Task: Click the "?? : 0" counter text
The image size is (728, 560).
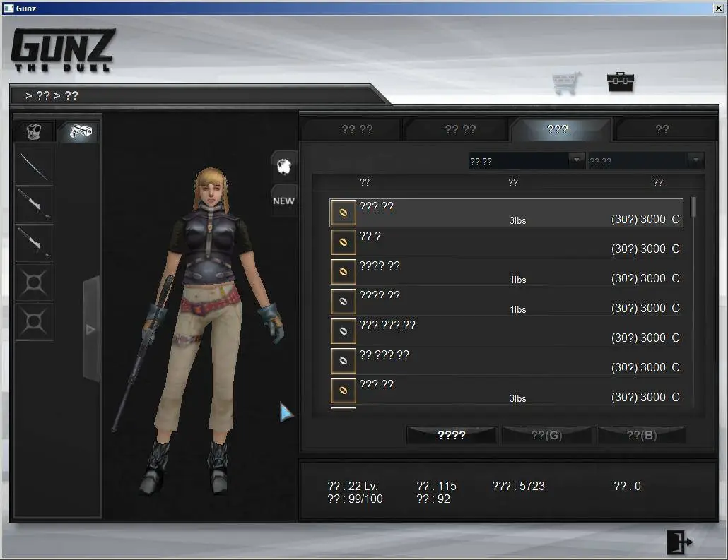Action: click(x=627, y=486)
